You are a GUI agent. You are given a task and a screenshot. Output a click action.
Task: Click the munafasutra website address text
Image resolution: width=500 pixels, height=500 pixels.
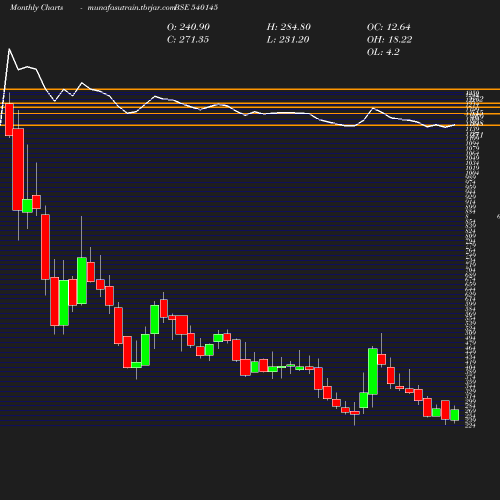click(131, 7)
